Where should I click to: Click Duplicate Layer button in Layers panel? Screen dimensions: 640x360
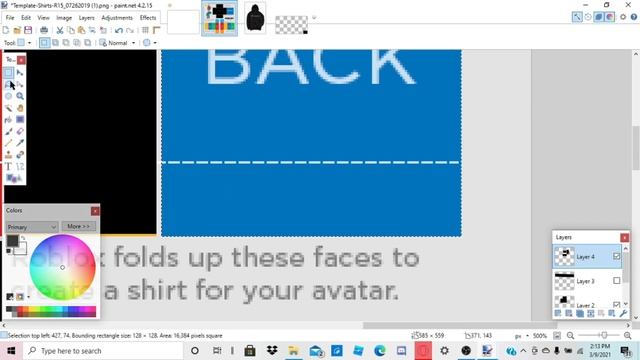click(580, 313)
